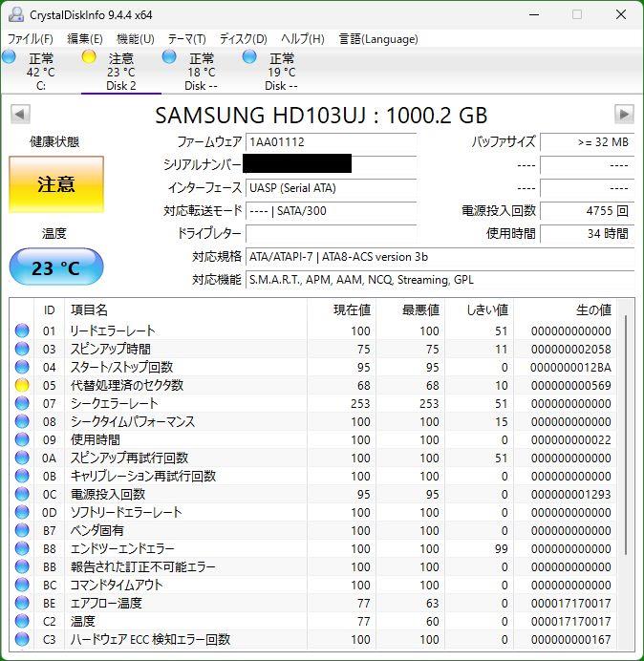
Task: Select the C: drive tab at 42 °C
Action: coord(41,72)
